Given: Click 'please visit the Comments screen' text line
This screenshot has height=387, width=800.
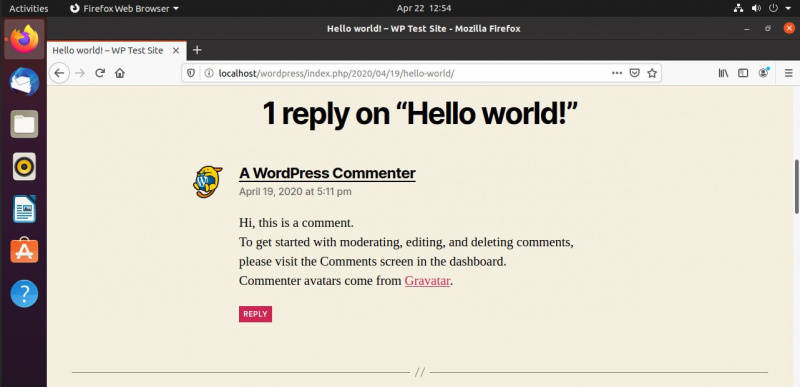Looking at the screenshot, I should click(x=372, y=262).
